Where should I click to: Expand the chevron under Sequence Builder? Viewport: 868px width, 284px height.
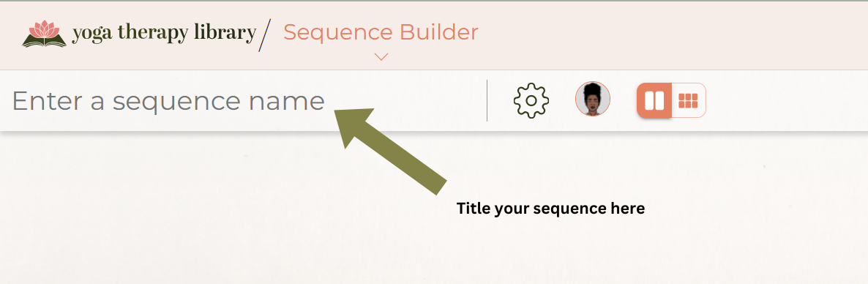(381, 56)
